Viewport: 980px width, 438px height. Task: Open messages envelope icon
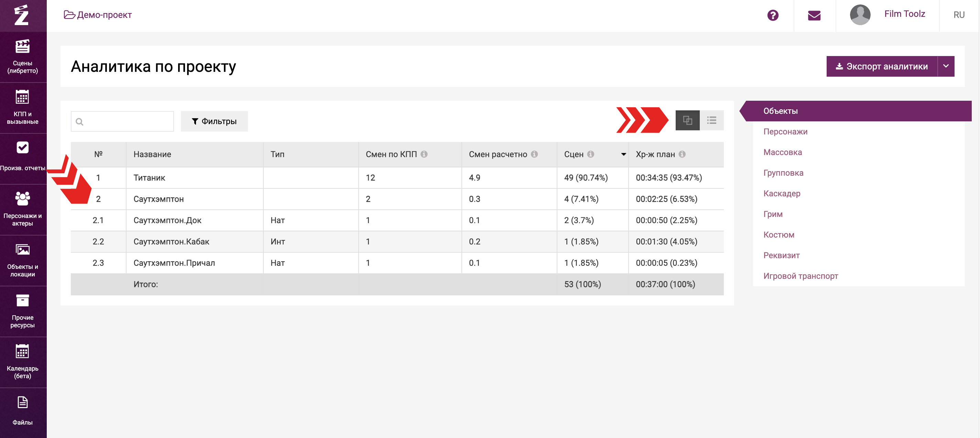(x=814, y=15)
